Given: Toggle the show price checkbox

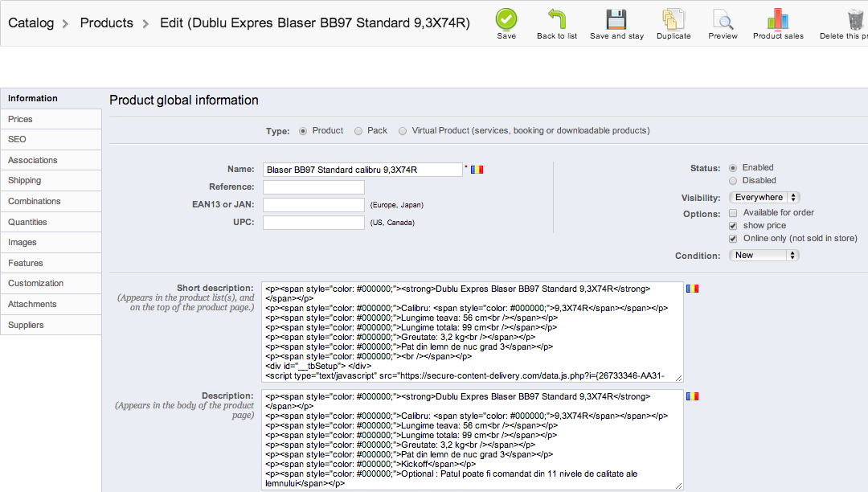Looking at the screenshot, I should 733,226.
